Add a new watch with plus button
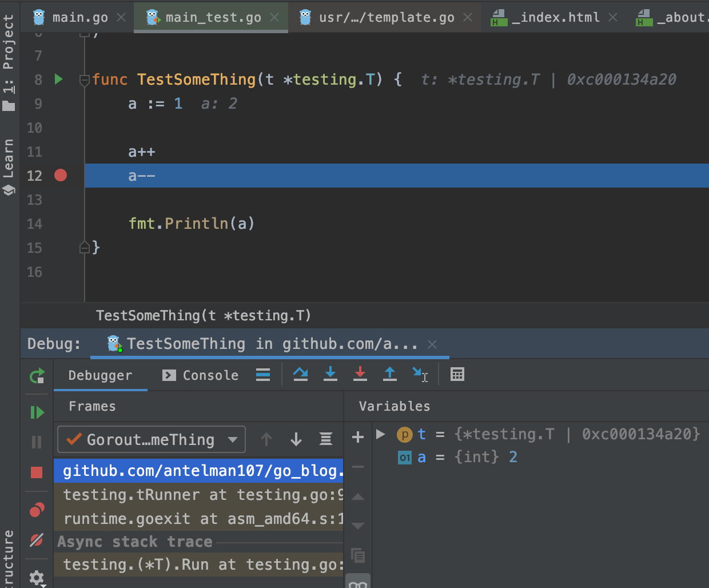Screen dimensions: 709x588 click(x=358, y=438)
